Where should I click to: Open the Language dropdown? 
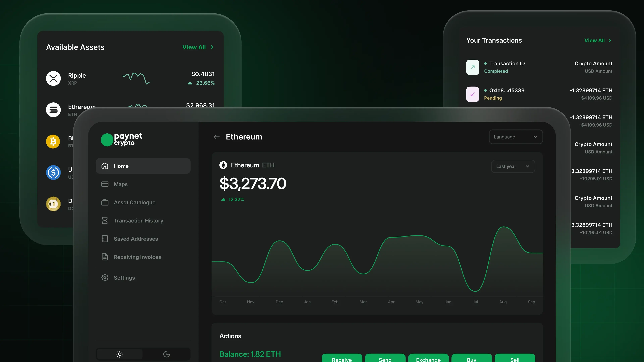[516, 137]
